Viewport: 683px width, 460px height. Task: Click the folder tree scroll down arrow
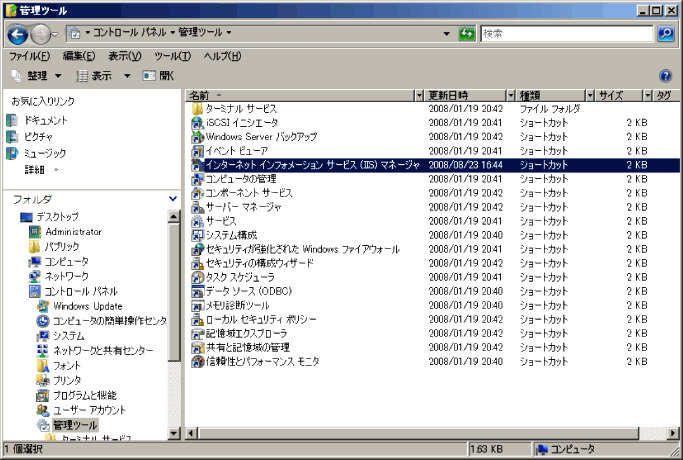click(174, 433)
